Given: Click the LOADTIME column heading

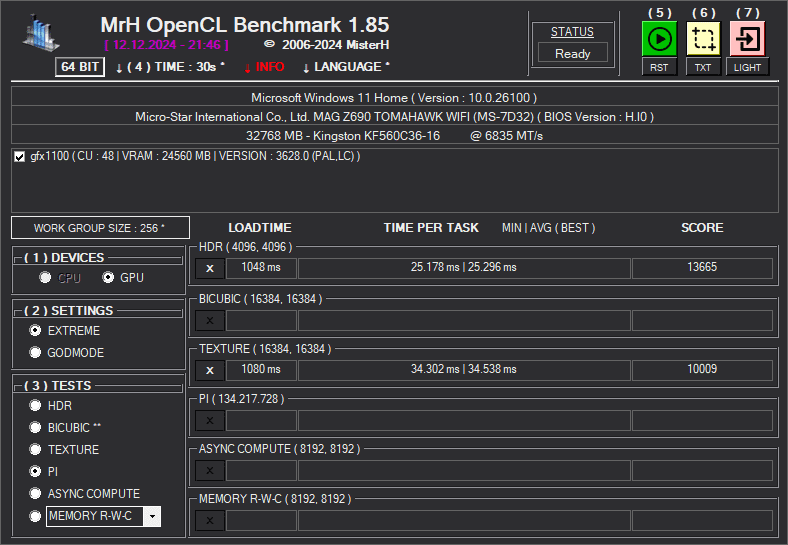Looking at the screenshot, I should 260,228.
